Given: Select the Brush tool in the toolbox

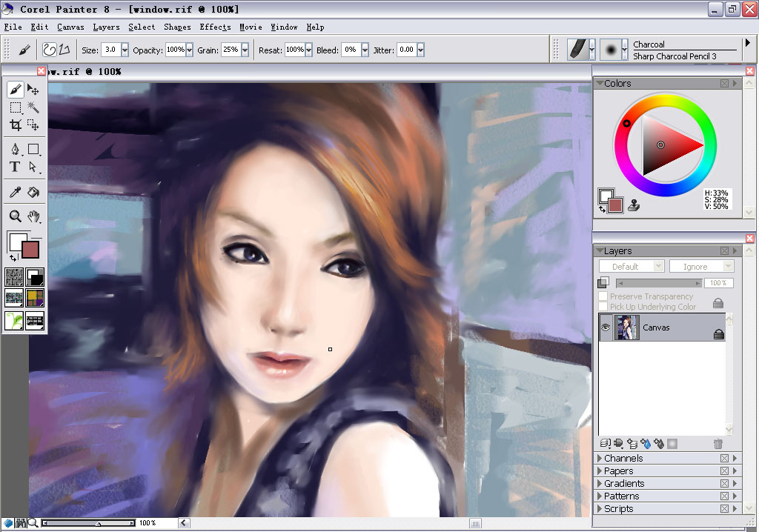Looking at the screenshot, I should (x=15, y=90).
